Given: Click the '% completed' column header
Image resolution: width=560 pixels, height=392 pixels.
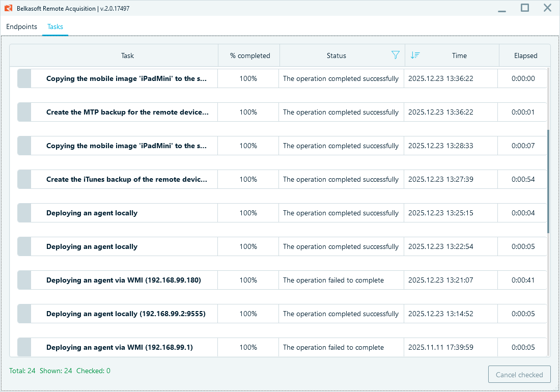Looking at the screenshot, I should 248,55.
